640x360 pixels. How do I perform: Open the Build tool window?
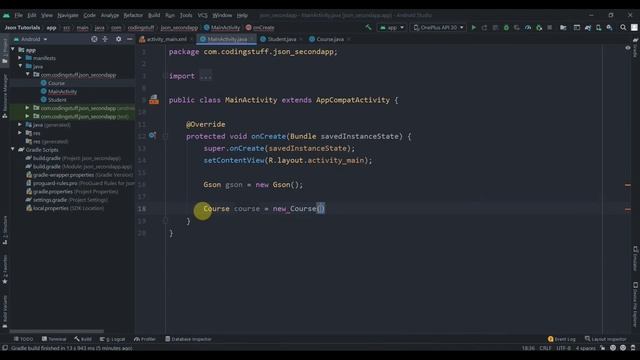(83, 339)
